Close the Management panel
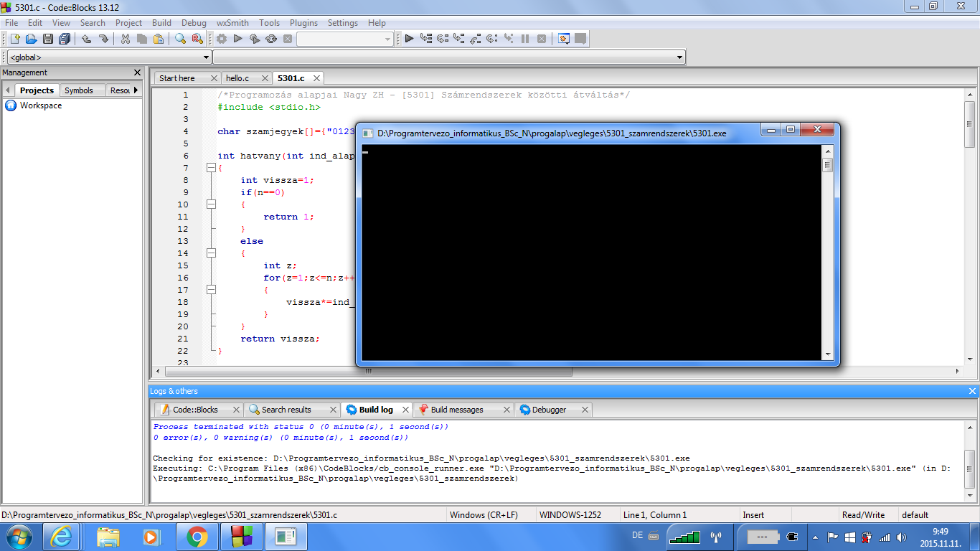 pos(138,72)
